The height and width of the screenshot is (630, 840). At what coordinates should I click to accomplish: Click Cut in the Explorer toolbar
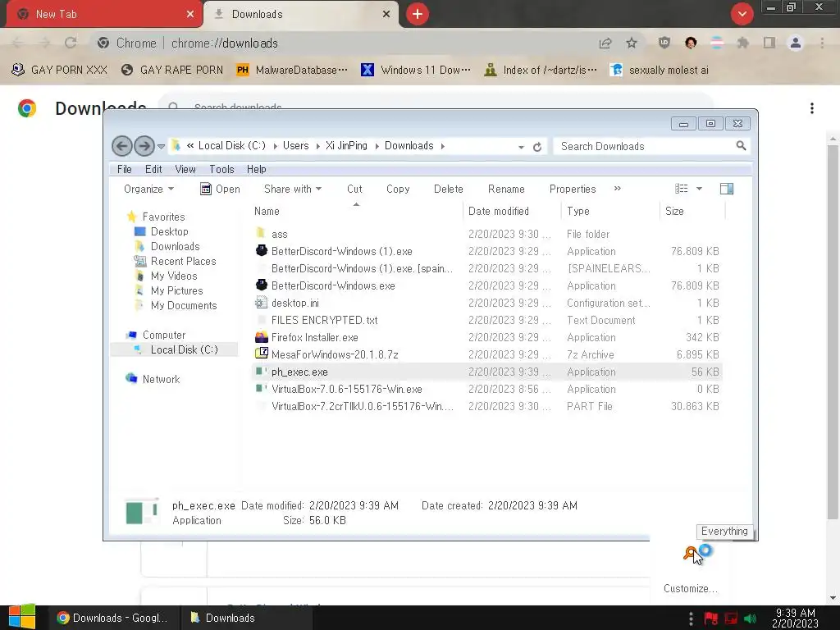(354, 189)
